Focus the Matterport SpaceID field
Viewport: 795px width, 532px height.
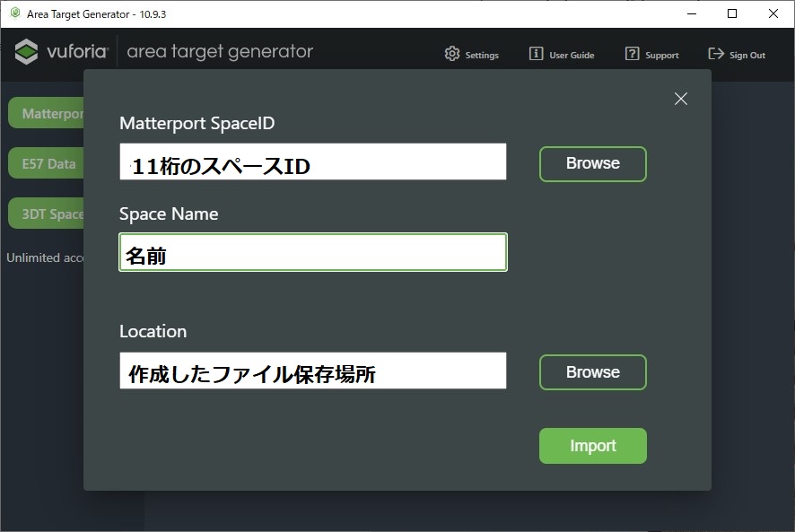click(x=312, y=163)
